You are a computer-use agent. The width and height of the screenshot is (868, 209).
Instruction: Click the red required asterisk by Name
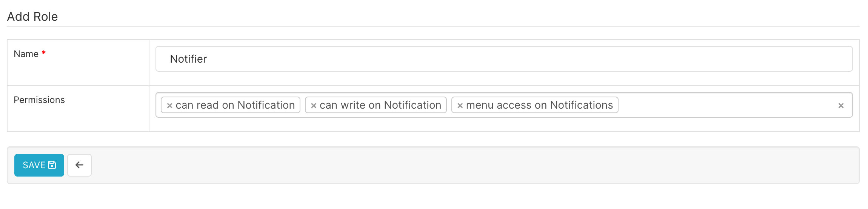[x=44, y=53]
